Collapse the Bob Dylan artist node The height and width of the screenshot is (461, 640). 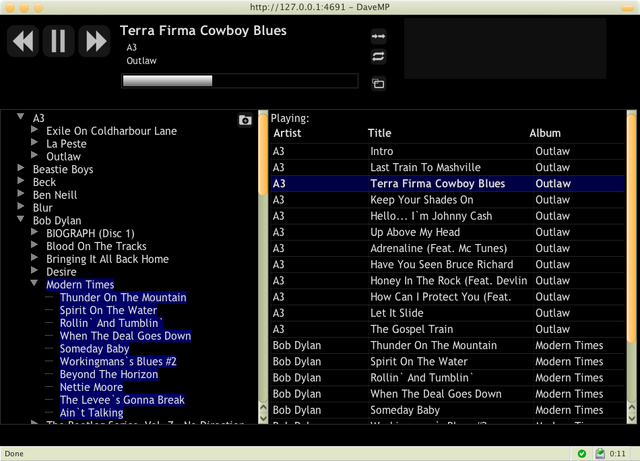(20, 219)
